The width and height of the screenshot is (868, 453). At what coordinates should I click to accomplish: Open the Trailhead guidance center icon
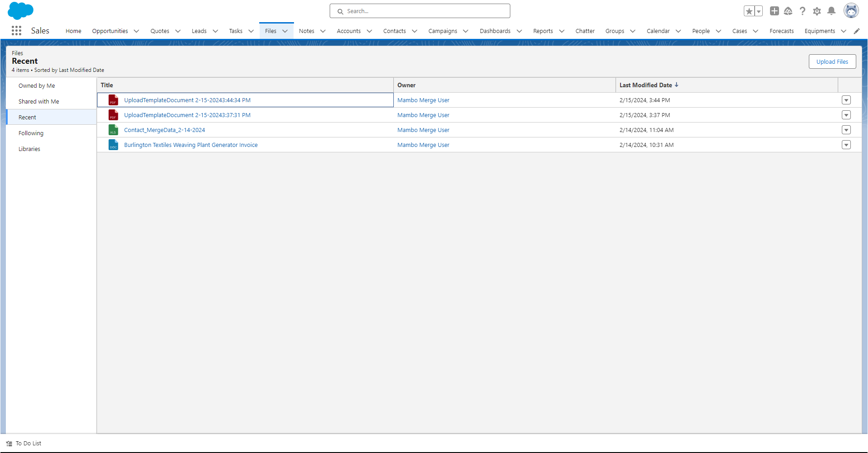pos(789,11)
